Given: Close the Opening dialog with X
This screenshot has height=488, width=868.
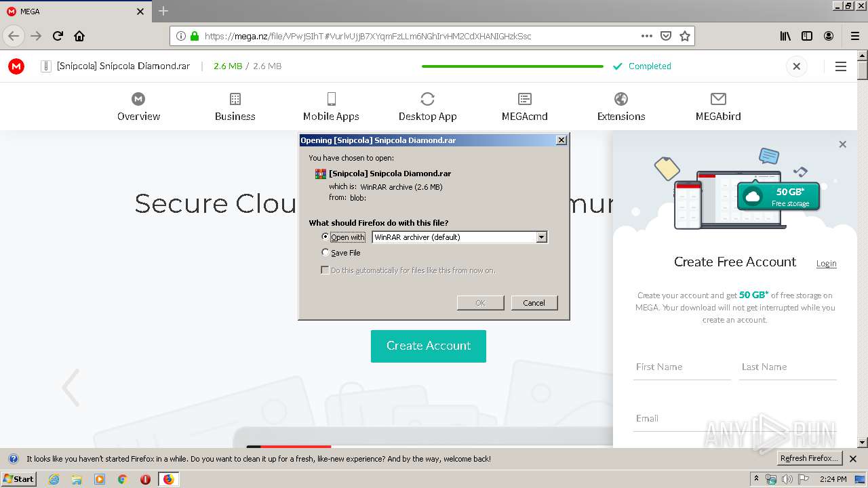Looking at the screenshot, I should [561, 140].
